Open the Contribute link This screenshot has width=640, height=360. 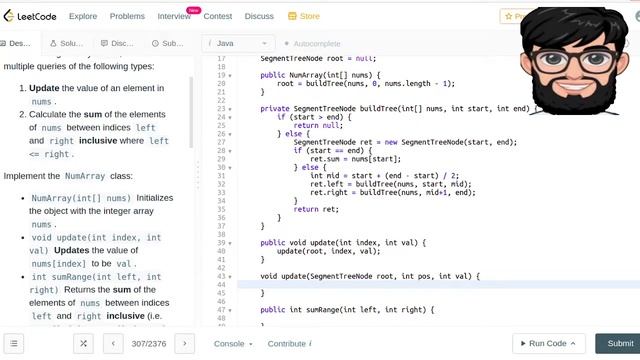point(289,344)
